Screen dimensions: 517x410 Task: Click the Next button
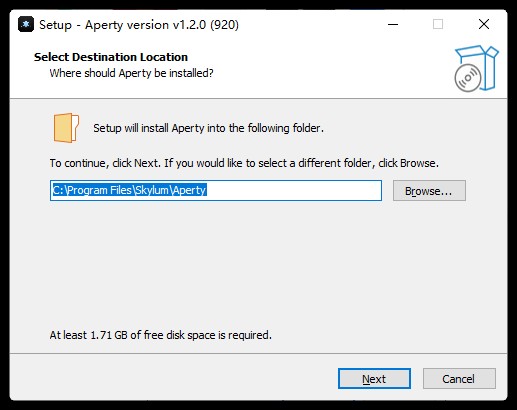pos(374,379)
